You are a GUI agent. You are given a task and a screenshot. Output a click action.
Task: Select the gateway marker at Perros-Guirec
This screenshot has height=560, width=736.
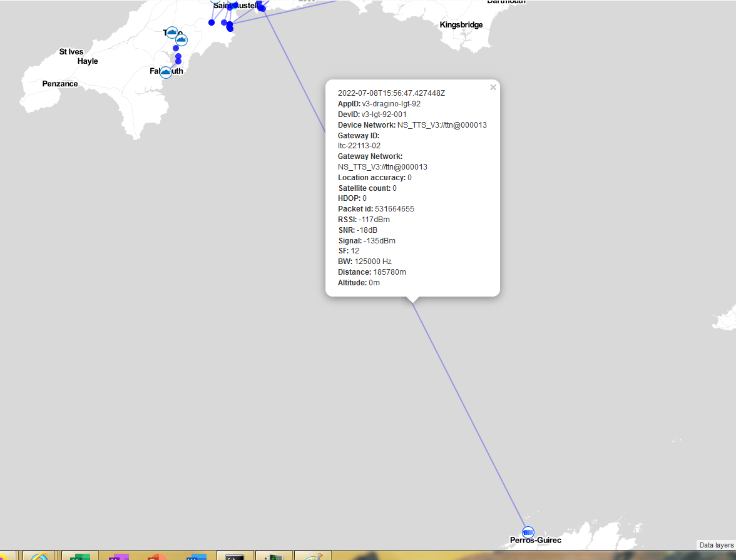(x=528, y=532)
